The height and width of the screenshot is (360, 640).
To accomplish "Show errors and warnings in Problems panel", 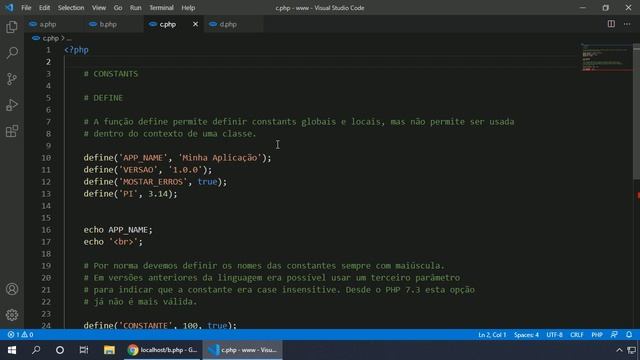I will point(20,335).
